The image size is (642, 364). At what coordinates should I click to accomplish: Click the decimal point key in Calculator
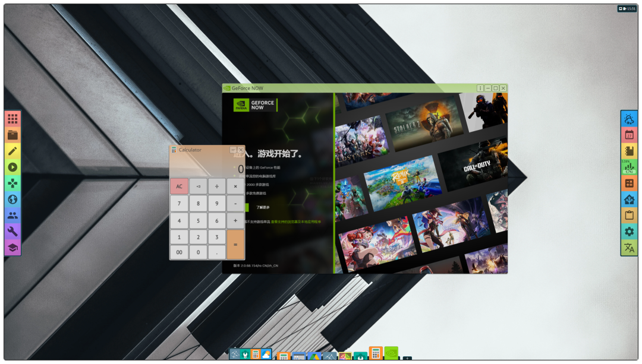coord(217,252)
